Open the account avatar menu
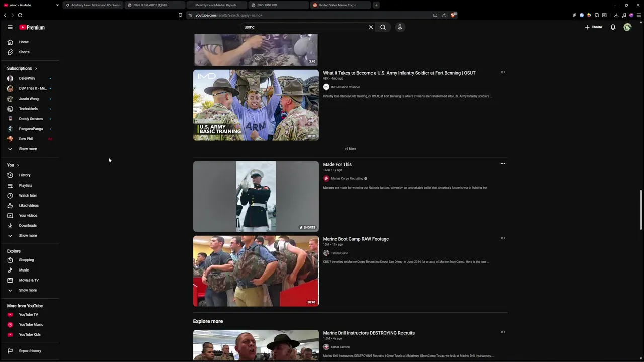The height and width of the screenshot is (362, 644). (x=627, y=27)
